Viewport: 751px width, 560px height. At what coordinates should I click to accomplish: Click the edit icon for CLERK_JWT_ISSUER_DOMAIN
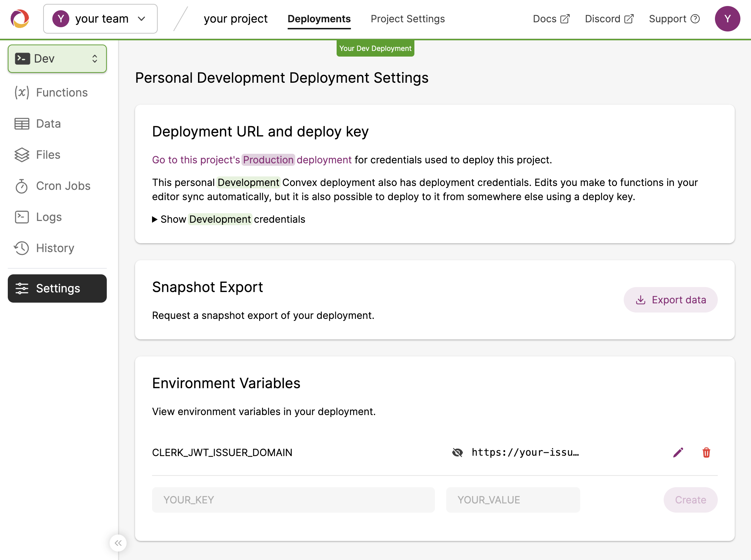pos(678,453)
